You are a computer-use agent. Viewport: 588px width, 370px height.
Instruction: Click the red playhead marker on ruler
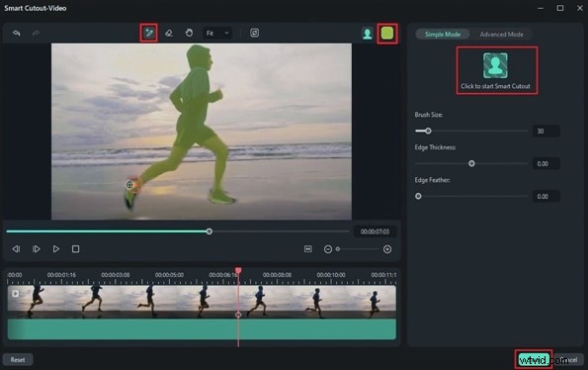[238, 270]
